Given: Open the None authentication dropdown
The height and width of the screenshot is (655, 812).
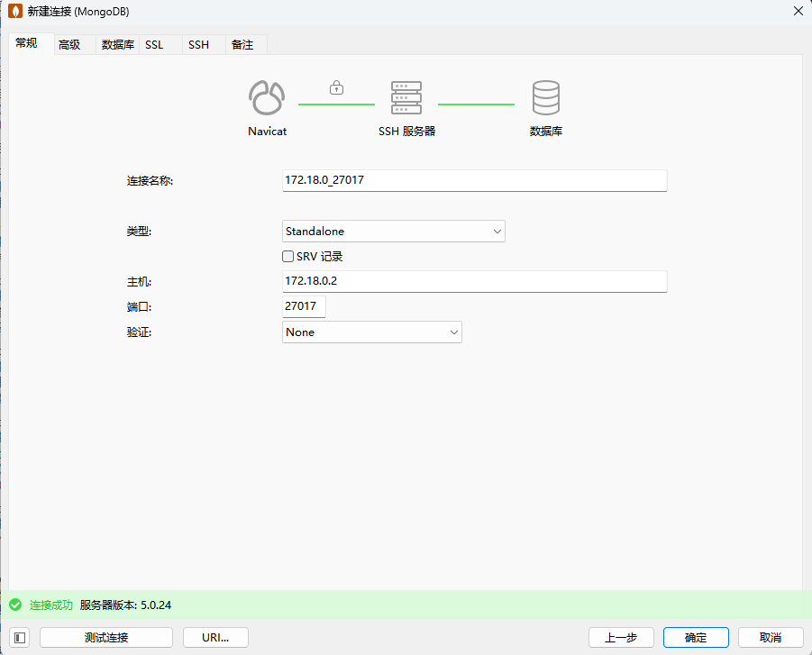Looking at the screenshot, I should pyautogui.click(x=372, y=332).
